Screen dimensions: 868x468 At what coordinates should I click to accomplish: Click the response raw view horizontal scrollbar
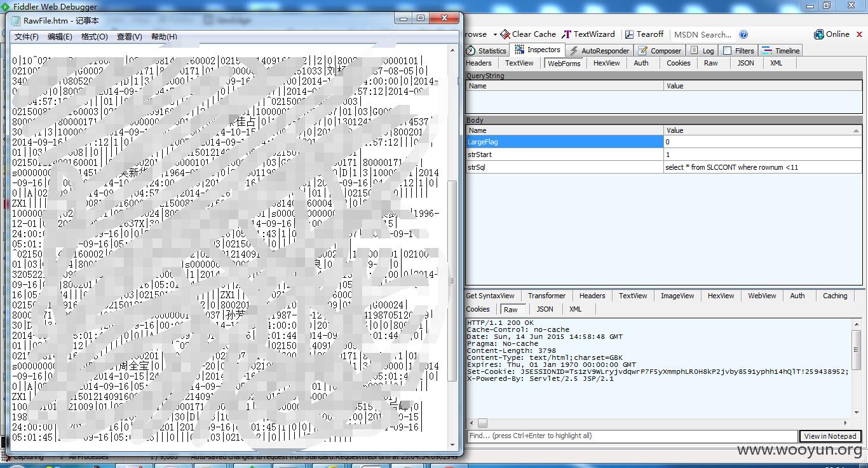click(659, 423)
